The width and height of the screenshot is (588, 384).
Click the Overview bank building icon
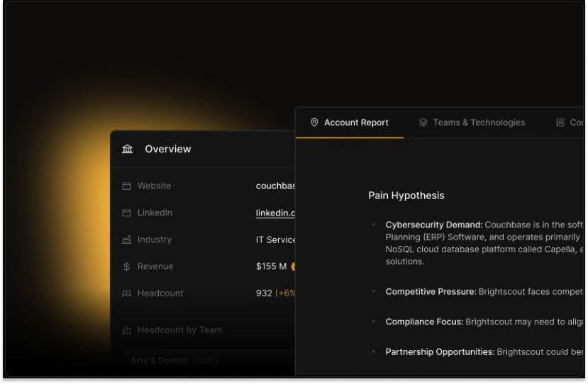pos(128,149)
